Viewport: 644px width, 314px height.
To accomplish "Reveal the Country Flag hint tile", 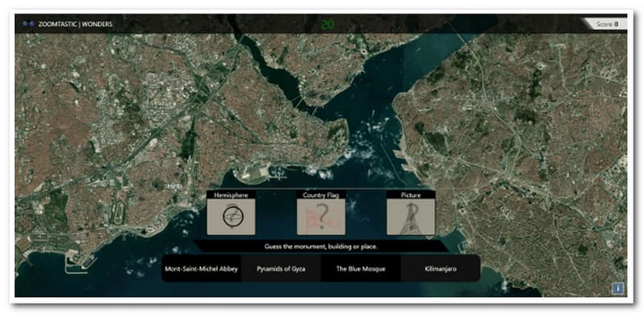I will [320, 217].
